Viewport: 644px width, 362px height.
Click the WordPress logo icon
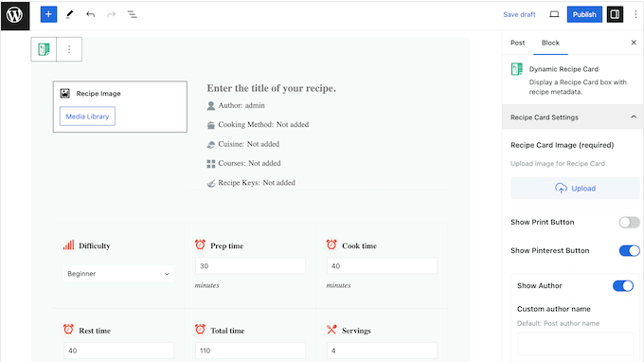[15, 15]
